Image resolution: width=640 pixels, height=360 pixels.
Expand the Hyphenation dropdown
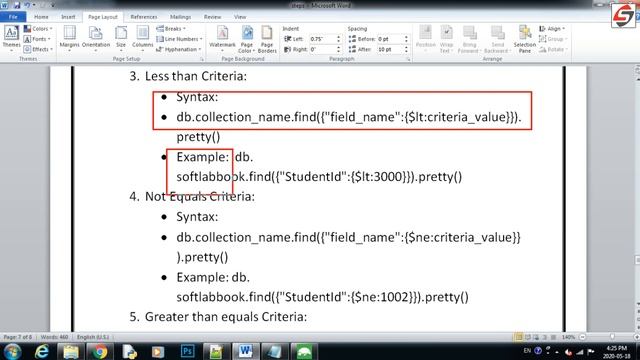point(179,49)
